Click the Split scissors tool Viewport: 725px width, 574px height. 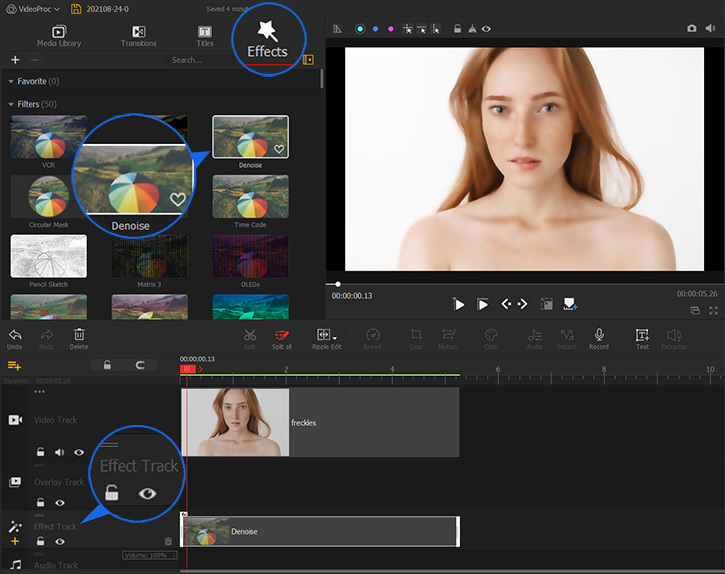tap(250, 335)
